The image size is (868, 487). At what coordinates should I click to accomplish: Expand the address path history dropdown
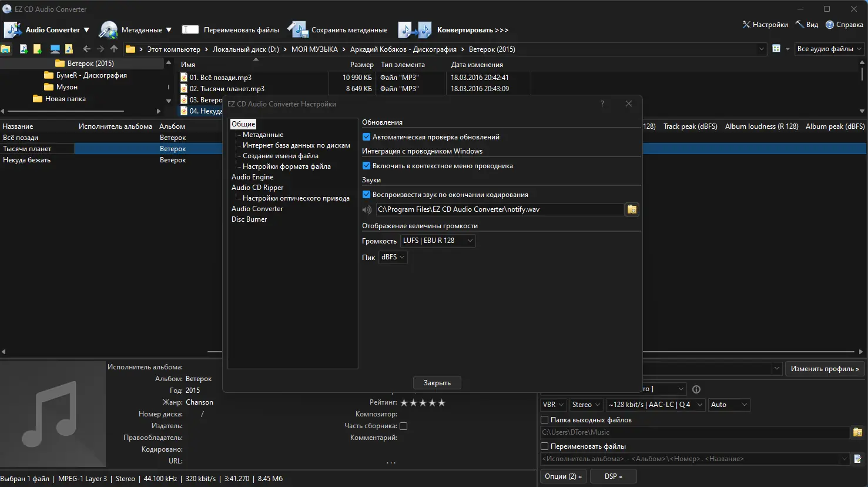pyautogui.click(x=762, y=49)
